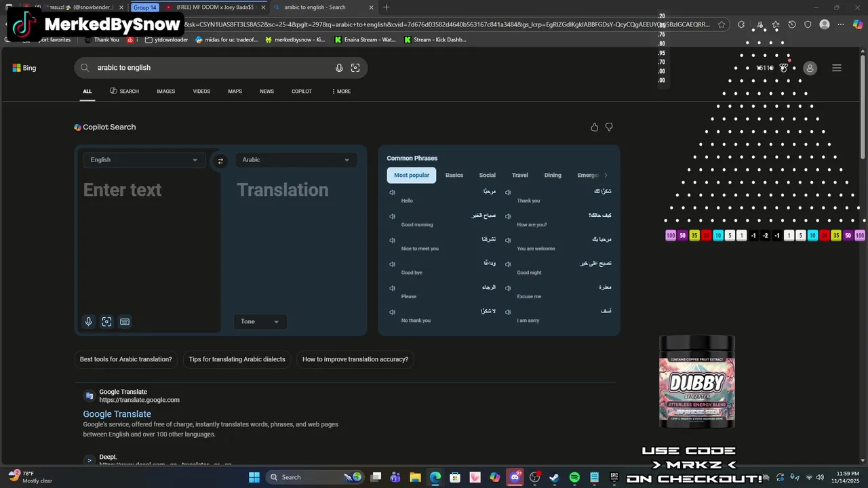Switch to the MAPS tab
This screenshot has height=488, width=868.
(235, 91)
